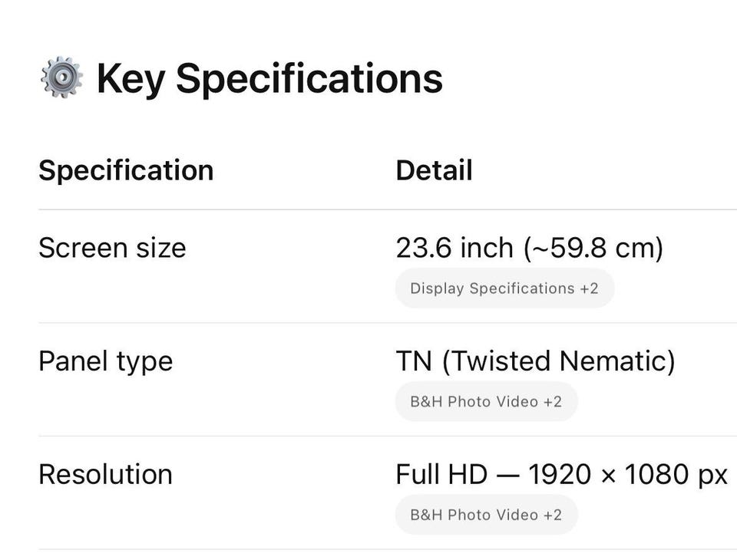The width and height of the screenshot is (737, 560).
Task: Click +2 on Panel type source chip
Action: [553, 401]
